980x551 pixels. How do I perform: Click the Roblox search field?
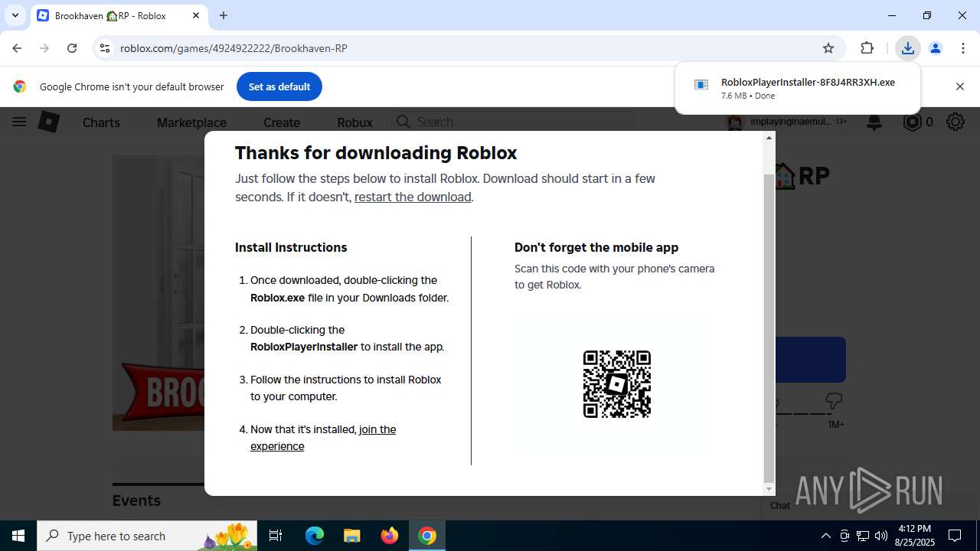513,122
